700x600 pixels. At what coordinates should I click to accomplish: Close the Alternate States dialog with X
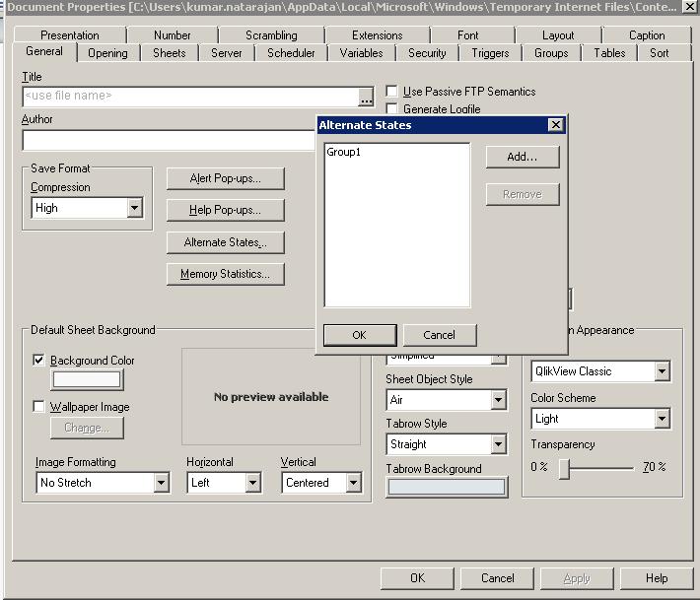click(x=555, y=125)
